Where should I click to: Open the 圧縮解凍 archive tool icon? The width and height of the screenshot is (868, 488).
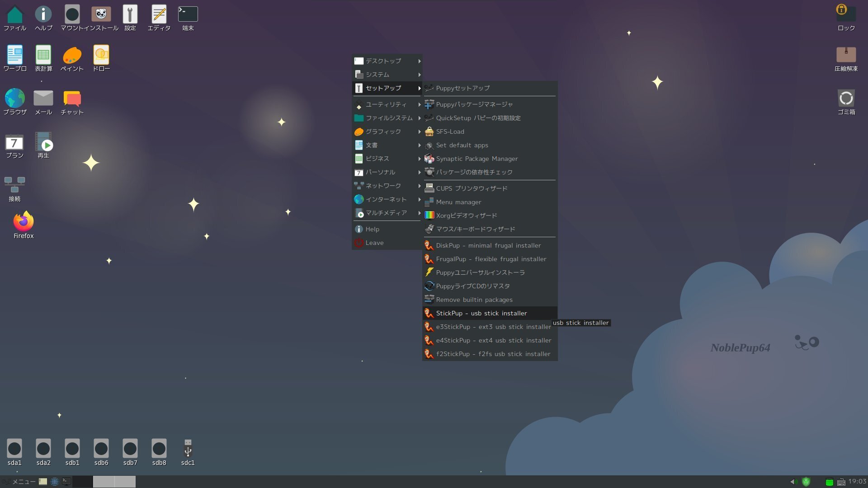pyautogui.click(x=846, y=56)
